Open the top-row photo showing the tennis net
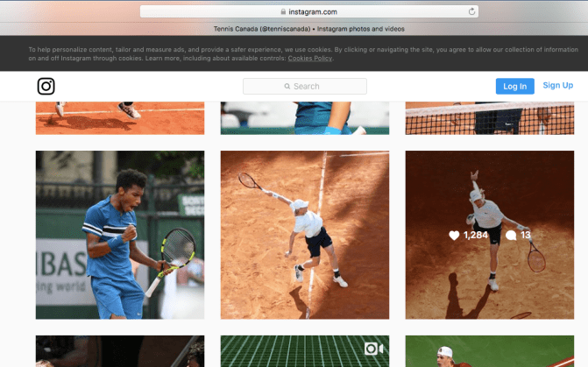588x367 pixels. tap(489, 118)
